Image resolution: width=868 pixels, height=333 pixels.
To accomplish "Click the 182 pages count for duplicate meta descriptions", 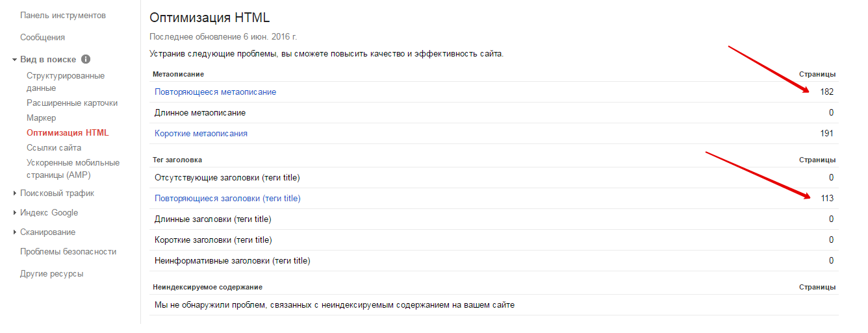I will [826, 92].
